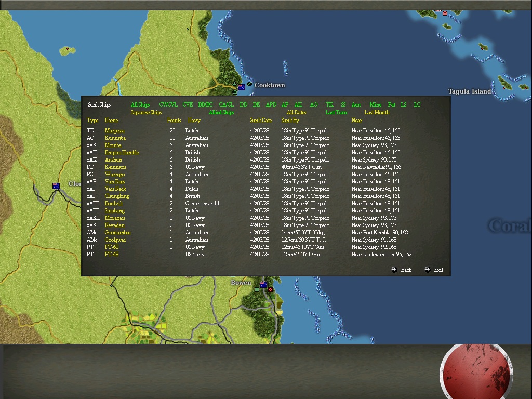Image resolution: width=532 pixels, height=399 pixels.
Task: Open ship Van Neck in the list
Action: (115, 189)
